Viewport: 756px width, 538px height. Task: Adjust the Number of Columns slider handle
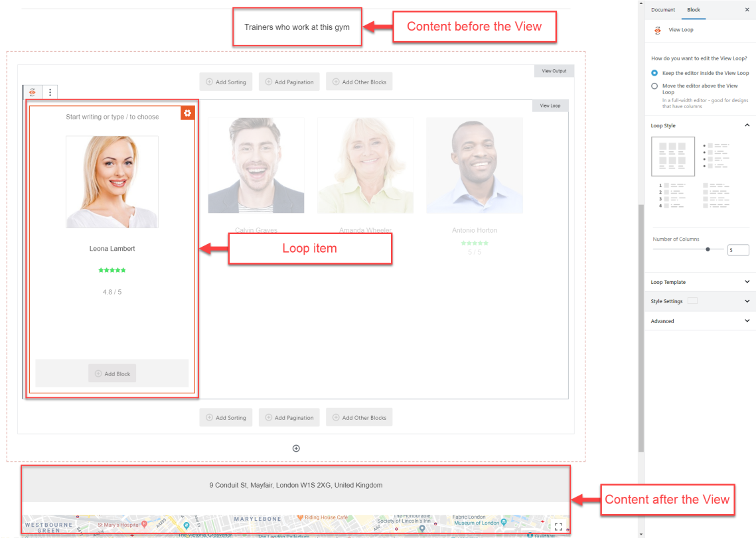click(x=708, y=249)
